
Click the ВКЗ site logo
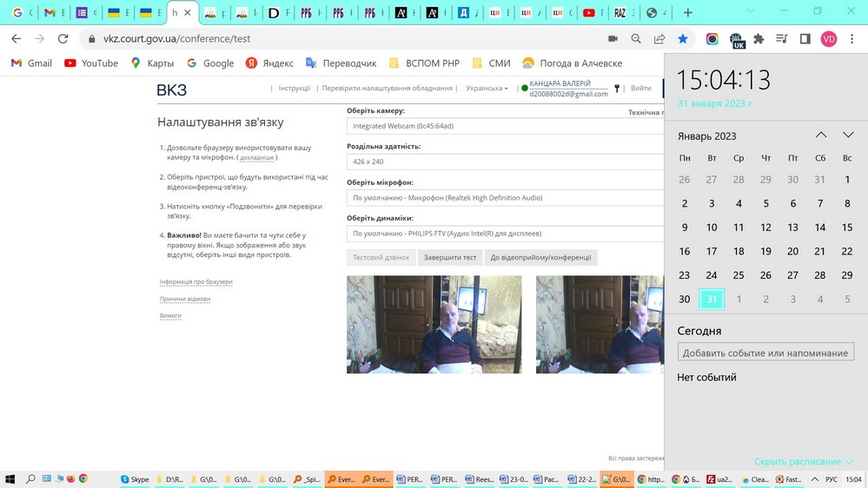pyautogui.click(x=172, y=90)
